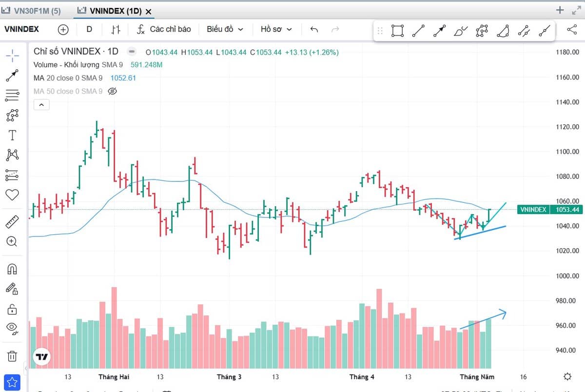The image size is (585, 392).
Task: Open chart settings gear at bottom right
Action: 567,377
